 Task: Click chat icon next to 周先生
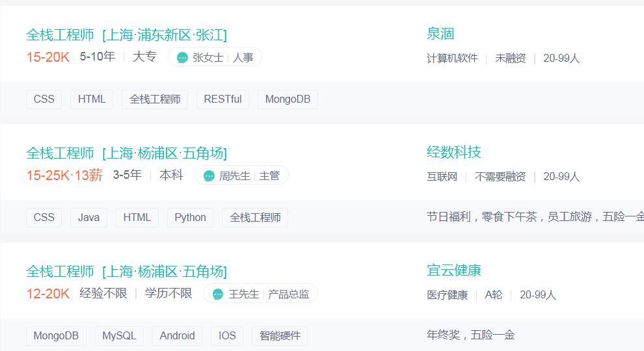[x=209, y=175]
